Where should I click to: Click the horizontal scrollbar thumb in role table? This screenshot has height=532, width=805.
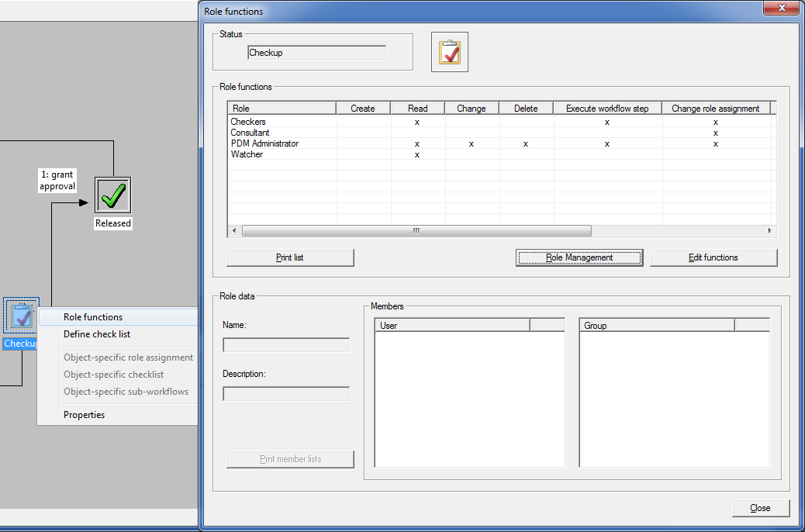(416, 231)
